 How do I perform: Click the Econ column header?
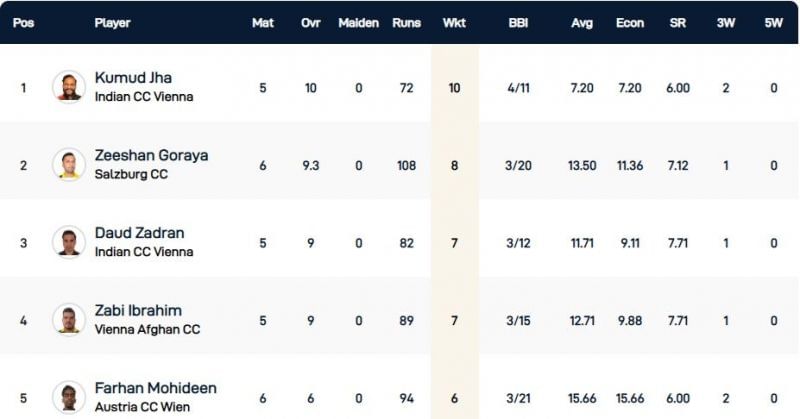[630, 22]
